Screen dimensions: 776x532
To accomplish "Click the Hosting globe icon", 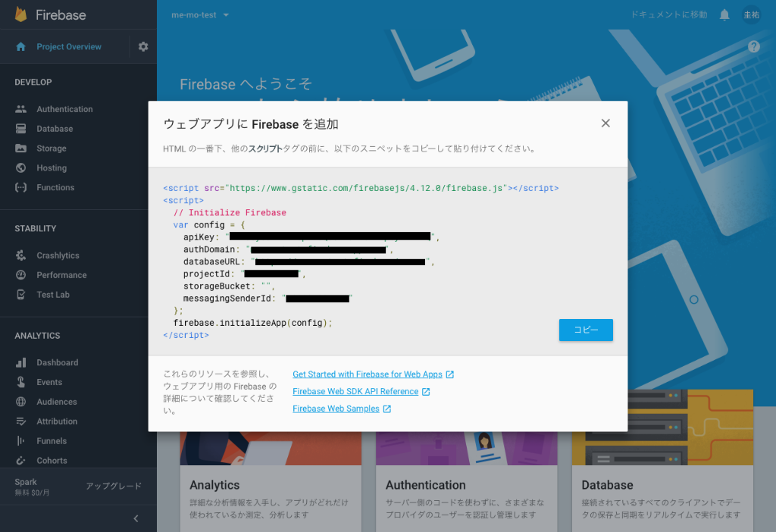I will [x=20, y=167].
